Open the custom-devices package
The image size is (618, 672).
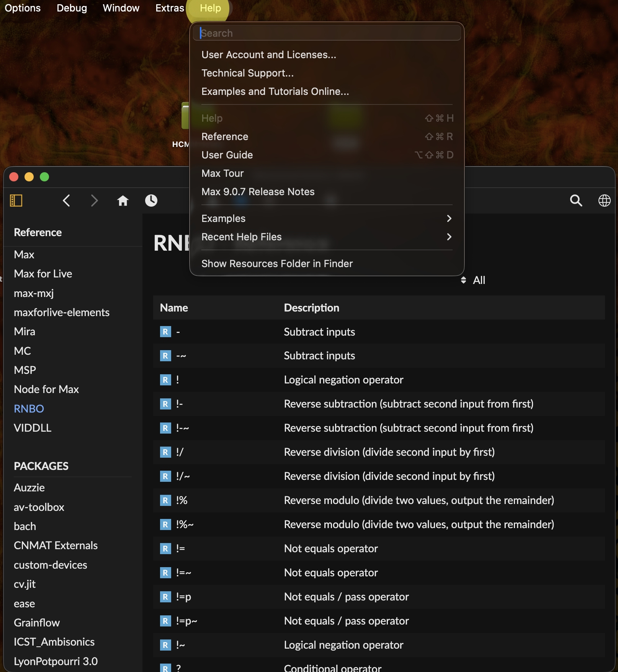point(51,565)
